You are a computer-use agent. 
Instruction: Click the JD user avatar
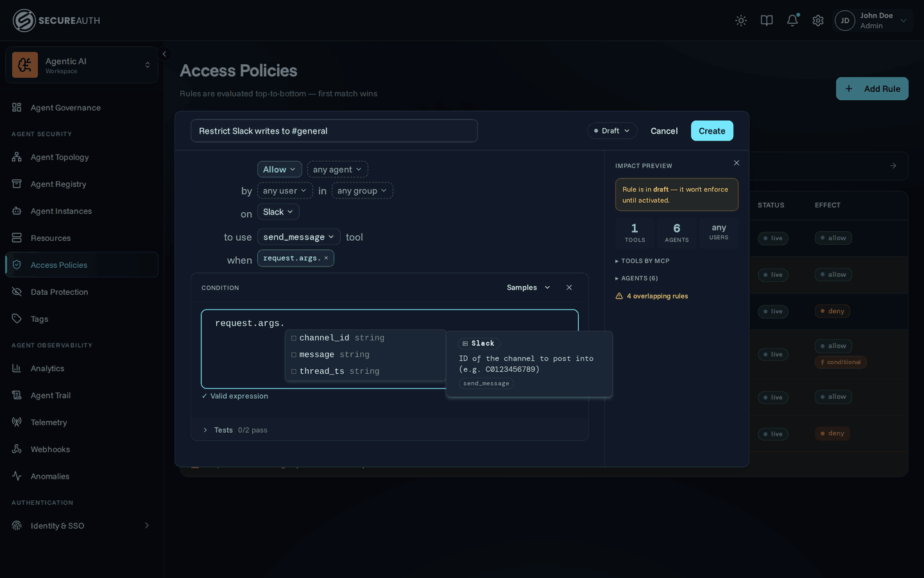(x=845, y=21)
